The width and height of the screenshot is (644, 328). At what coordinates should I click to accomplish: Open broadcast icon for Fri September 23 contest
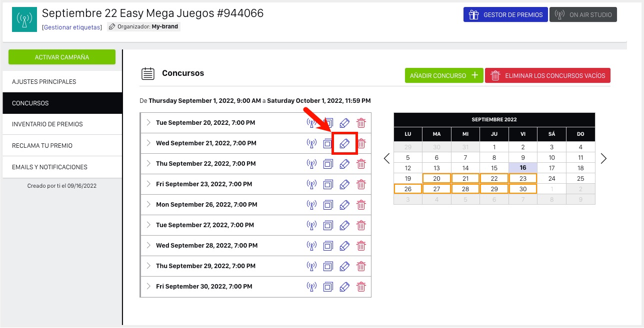click(311, 184)
